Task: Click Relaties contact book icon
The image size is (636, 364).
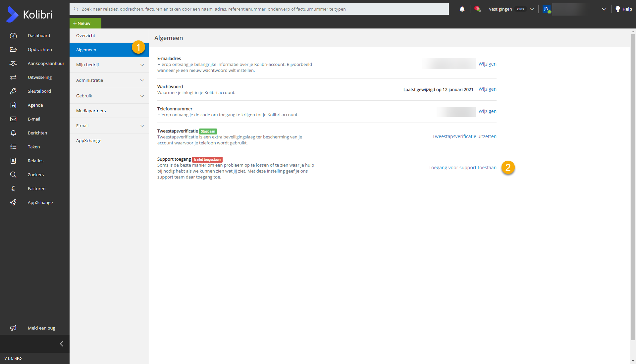Action: point(13,161)
